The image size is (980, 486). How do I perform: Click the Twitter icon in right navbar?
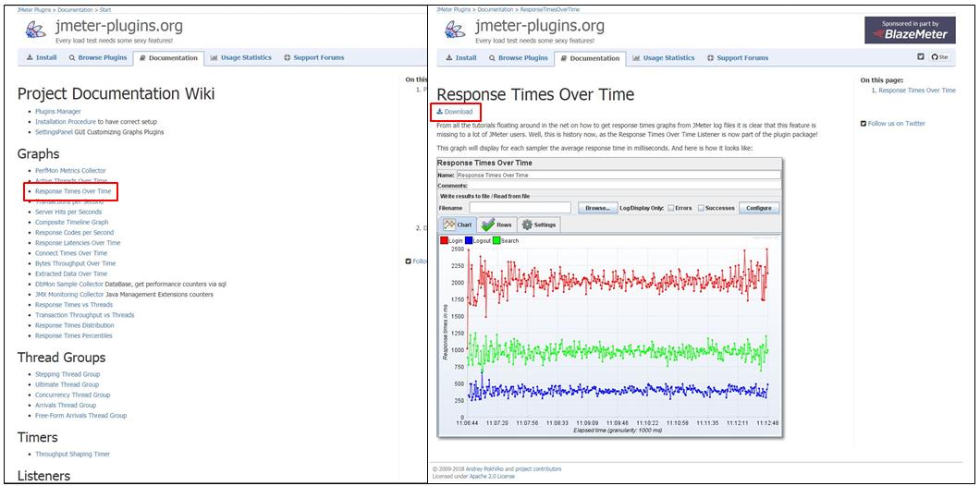coord(921,57)
